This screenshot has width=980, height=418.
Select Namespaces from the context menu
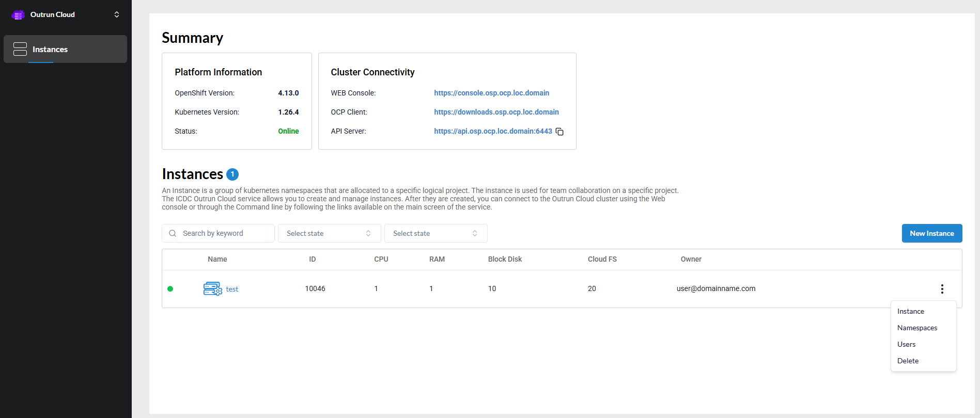pos(917,328)
